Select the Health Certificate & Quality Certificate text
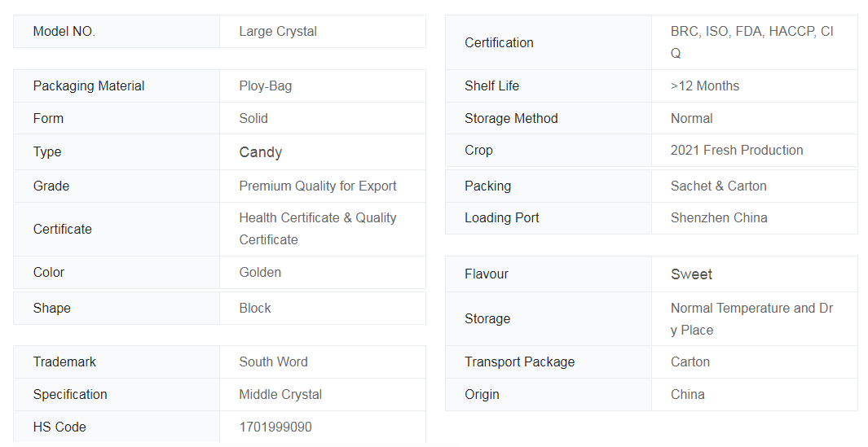 [x=318, y=229]
